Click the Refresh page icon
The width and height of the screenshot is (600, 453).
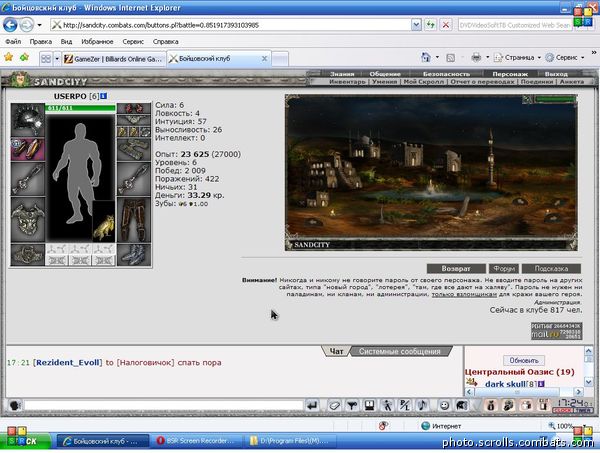click(431, 25)
